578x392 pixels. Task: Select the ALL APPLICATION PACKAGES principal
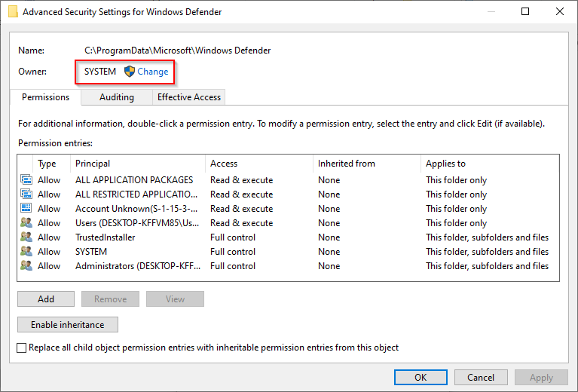[x=134, y=180]
